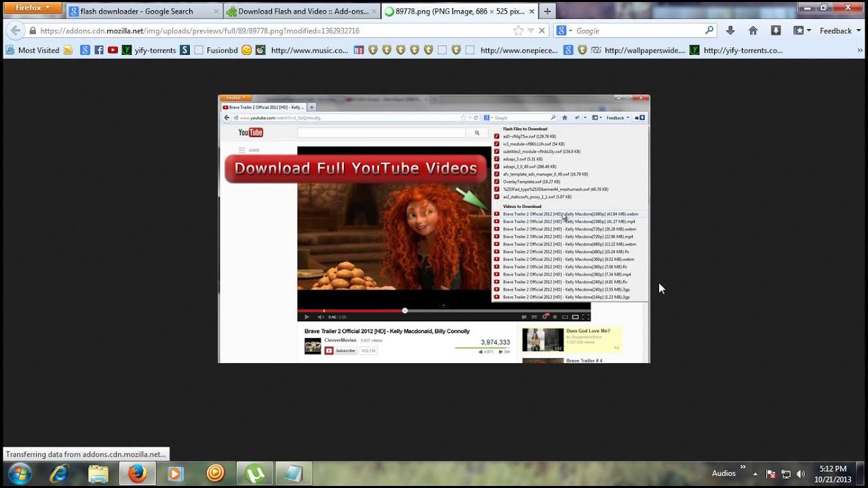Show more bookmarks with the toolbar chevron

tap(859, 50)
